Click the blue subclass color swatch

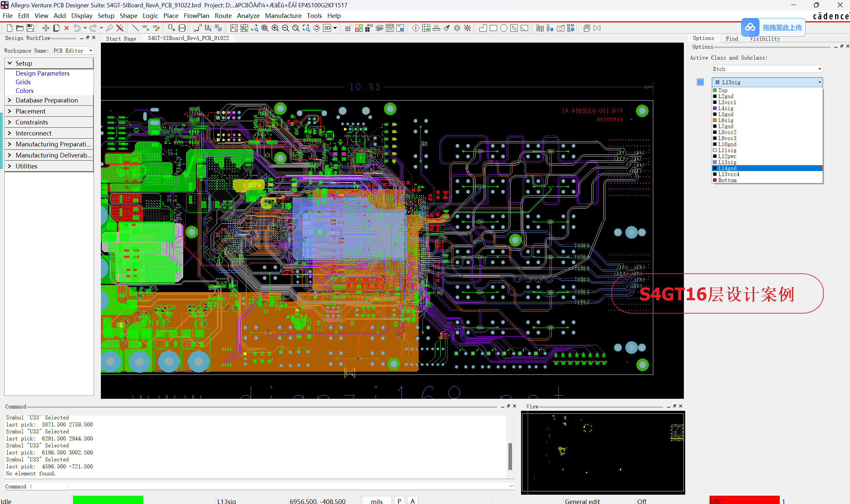(x=700, y=82)
